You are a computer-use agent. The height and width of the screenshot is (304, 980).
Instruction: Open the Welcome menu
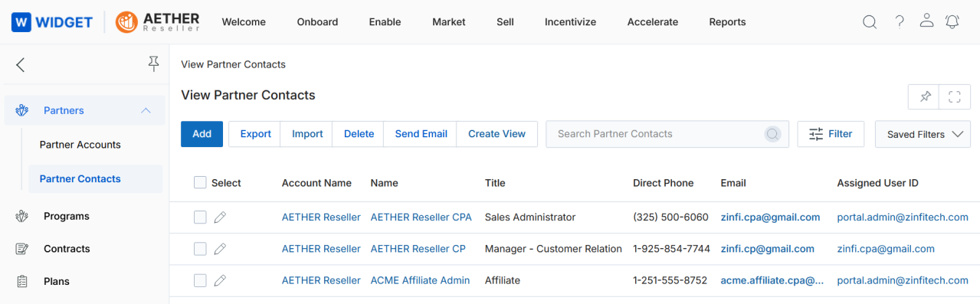point(244,22)
